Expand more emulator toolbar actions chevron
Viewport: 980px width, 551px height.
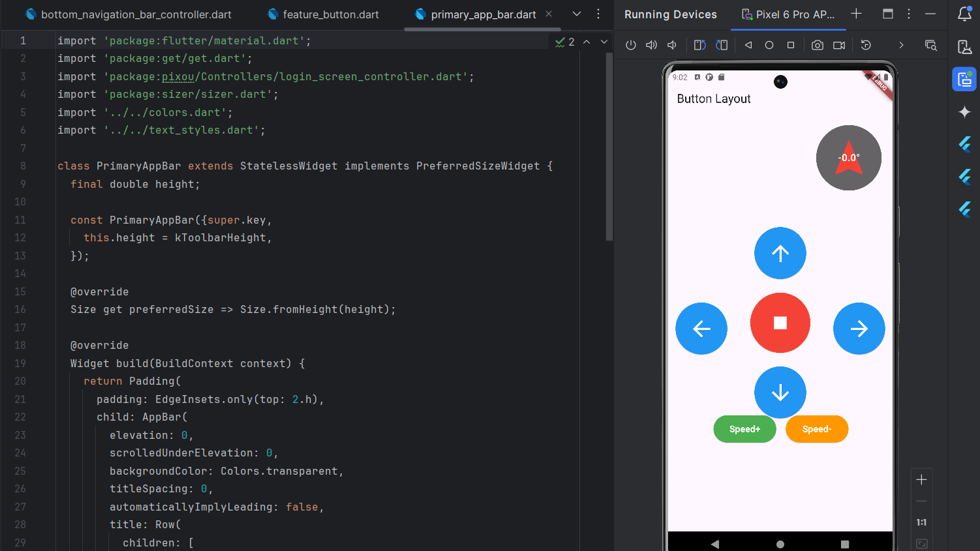[x=901, y=45]
